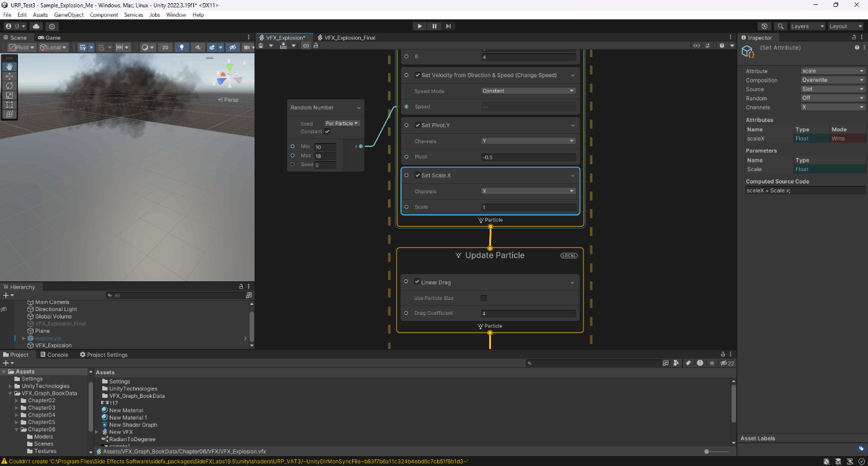Switch to the Game tab
The height and width of the screenshot is (466, 868).
coord(49,37)
